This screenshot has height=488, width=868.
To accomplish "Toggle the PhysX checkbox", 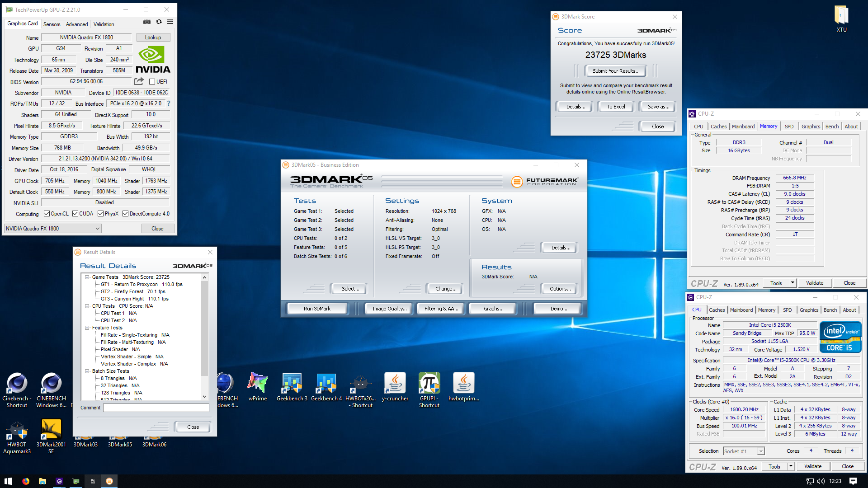I will [x=101, y=214].
